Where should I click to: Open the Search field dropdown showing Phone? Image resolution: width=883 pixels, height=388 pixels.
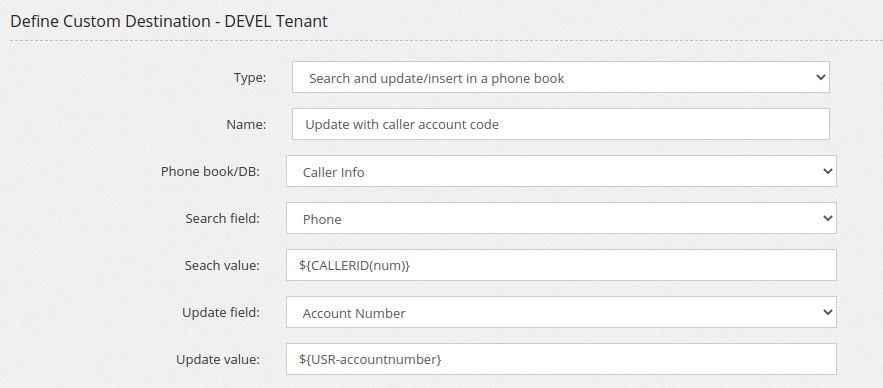point(561,218)
